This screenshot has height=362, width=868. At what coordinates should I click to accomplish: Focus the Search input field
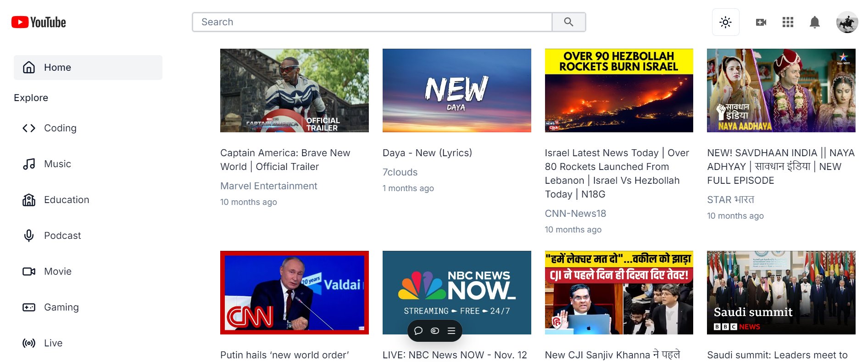(372, 22)
